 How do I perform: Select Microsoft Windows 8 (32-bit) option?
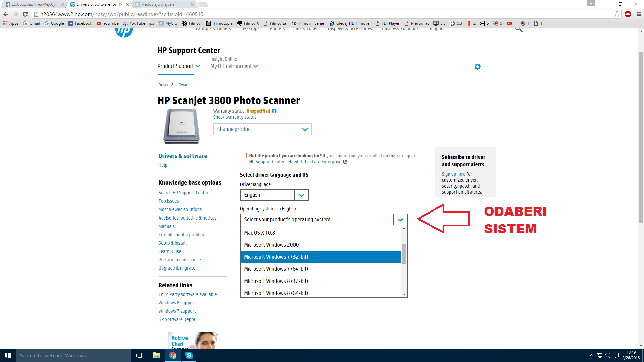click(x=321, y=281)
